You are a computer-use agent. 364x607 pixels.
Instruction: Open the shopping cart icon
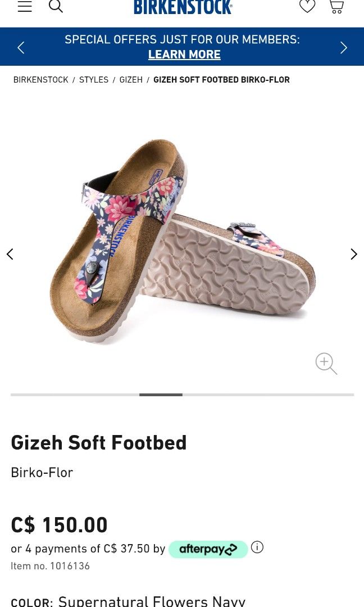[336, 6]
